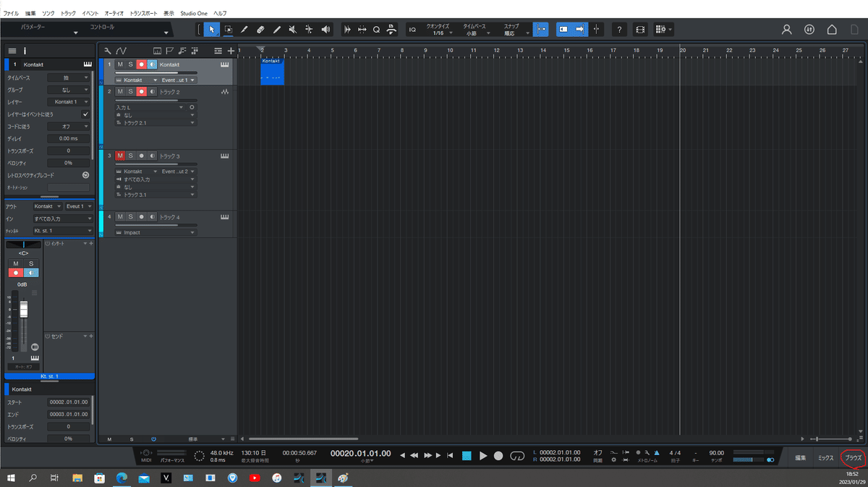868x487 pixels.
Task: Select the listen tool speaker icon
Action: coord(325,29)
